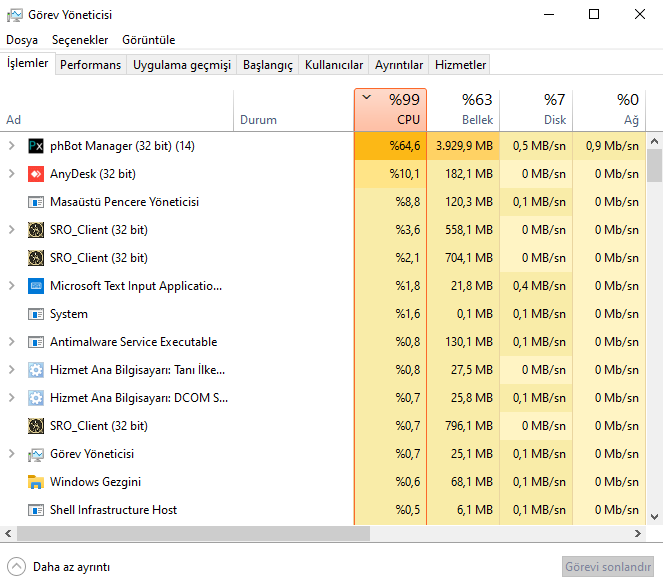The image size is (663, 587).
Task: Expand Antimalware Service Executable group
Action: point(12,342)
